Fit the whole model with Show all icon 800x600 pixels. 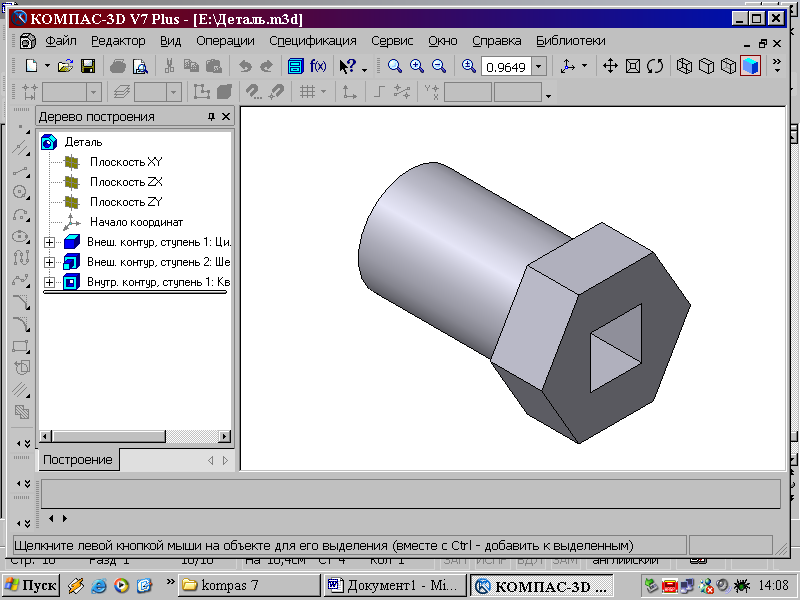pos(633,66)
